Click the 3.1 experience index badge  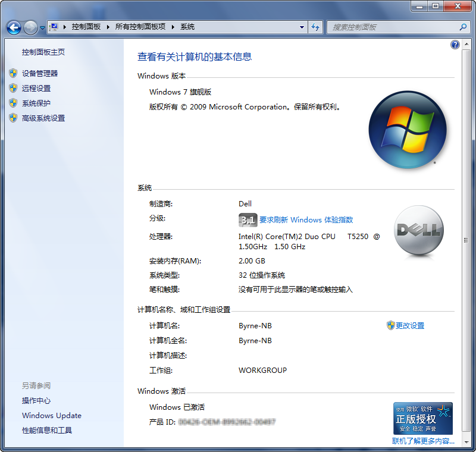(x=248, y=220)
